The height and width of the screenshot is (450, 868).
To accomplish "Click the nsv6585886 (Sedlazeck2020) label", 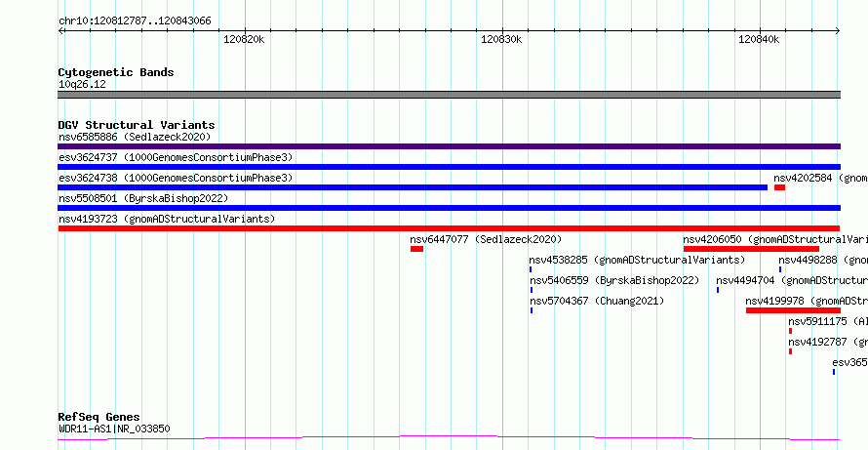I will point(135,137).
